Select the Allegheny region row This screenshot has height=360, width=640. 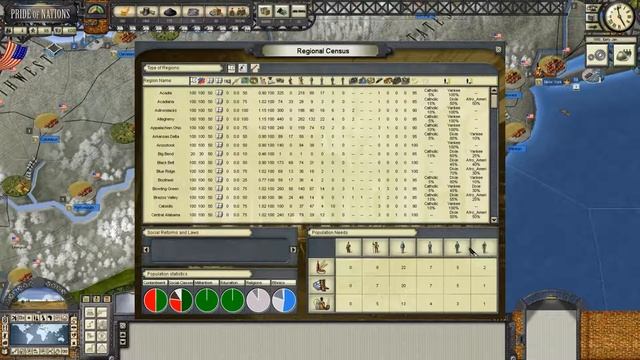[x=316, y=119]
